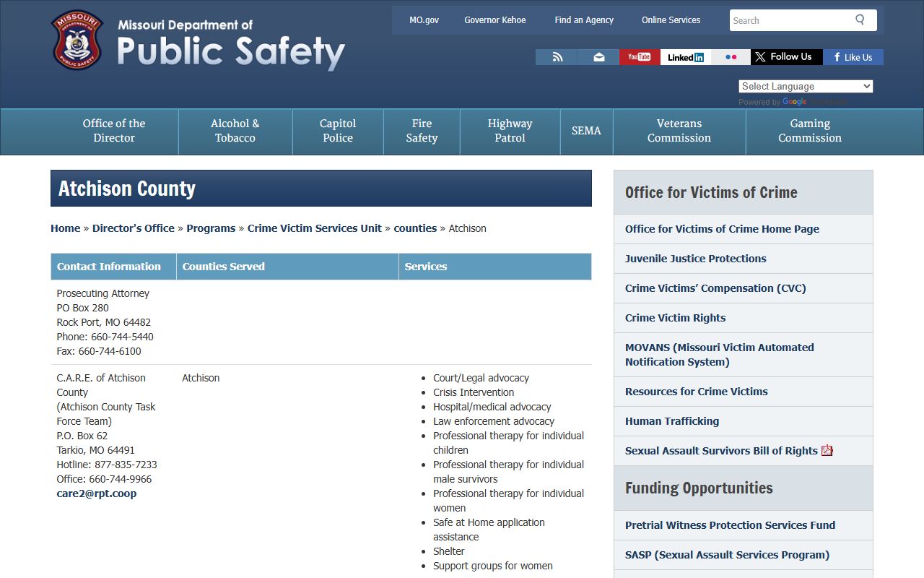Open Capitol Police section

click(338, 131)
